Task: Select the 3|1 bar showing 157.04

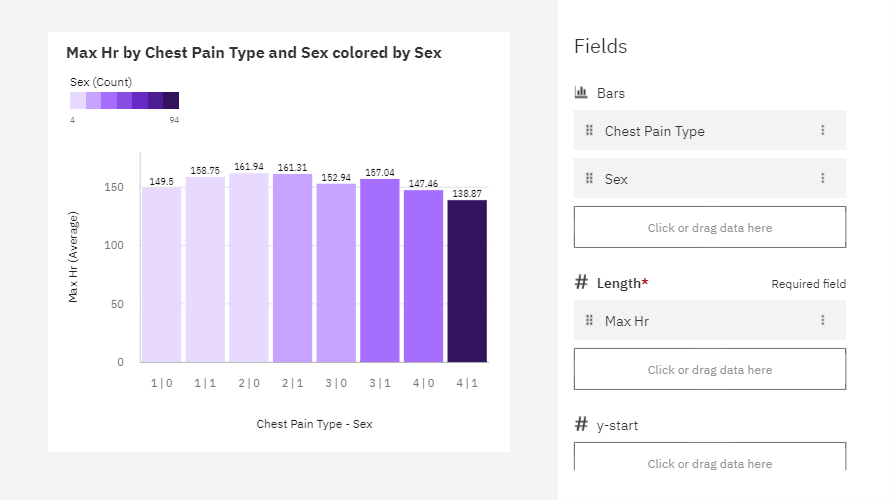Action: (x=380, y=271)
